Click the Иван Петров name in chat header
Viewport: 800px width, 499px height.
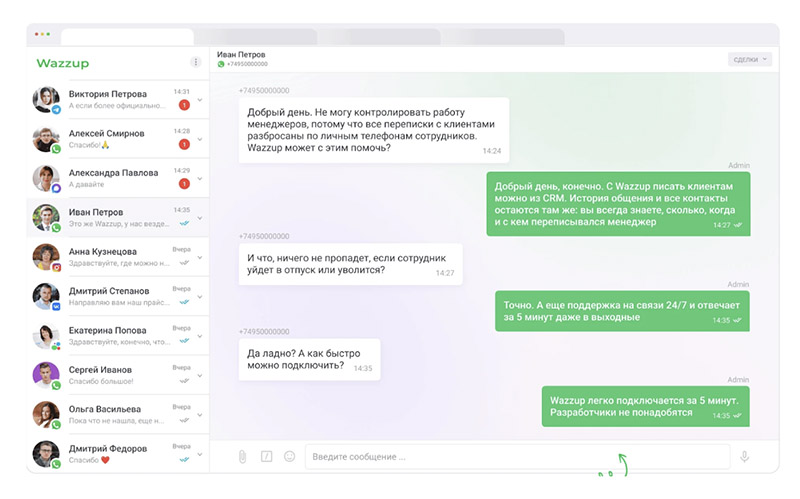tap(242, 52)
